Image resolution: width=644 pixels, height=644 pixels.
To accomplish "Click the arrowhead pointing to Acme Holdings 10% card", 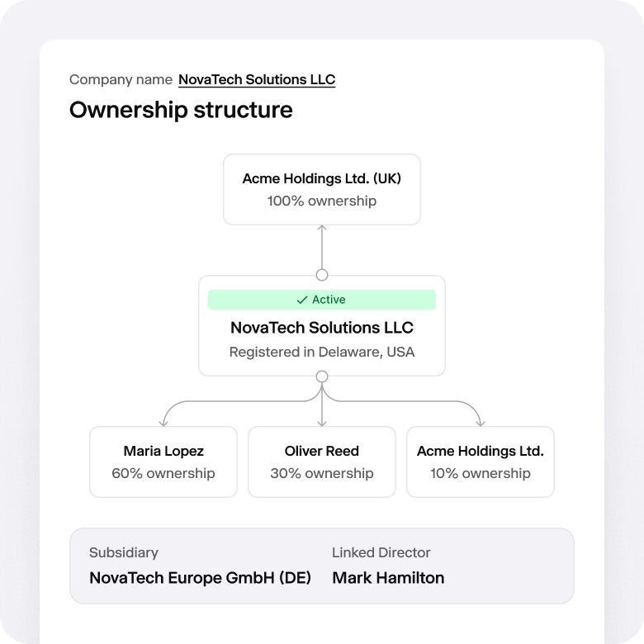I will (481, 422).
